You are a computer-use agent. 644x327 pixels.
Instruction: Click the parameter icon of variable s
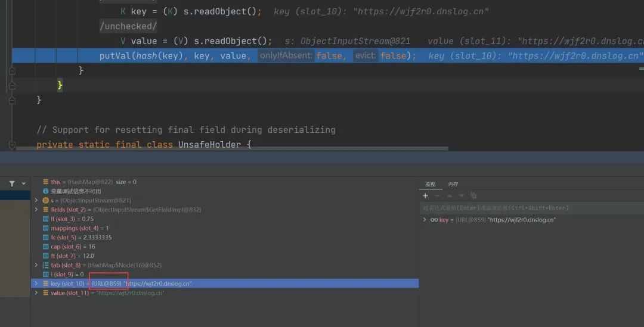(45, 200)
